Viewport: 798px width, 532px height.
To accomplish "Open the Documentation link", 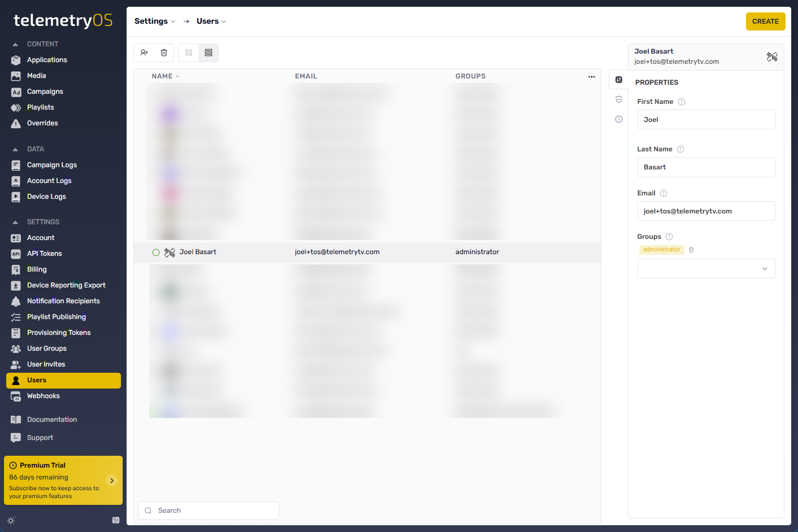I will (x=52, y=420).
